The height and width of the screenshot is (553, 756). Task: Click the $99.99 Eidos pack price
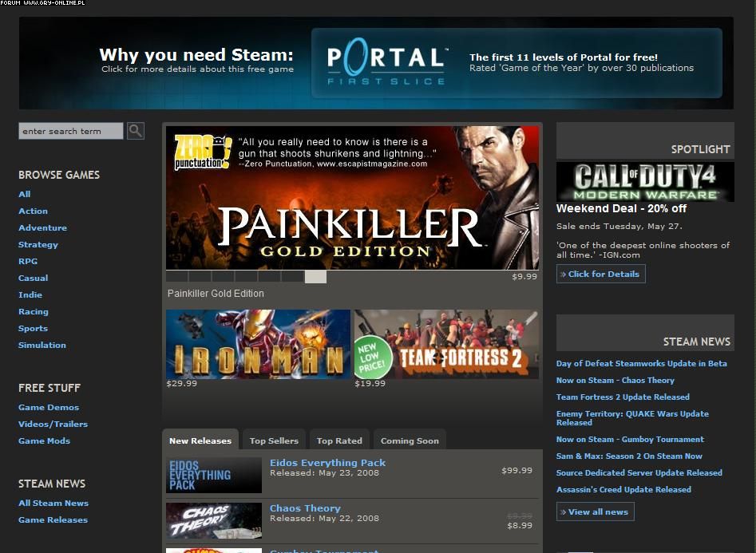pyautogui.click(x=517, y=470)
